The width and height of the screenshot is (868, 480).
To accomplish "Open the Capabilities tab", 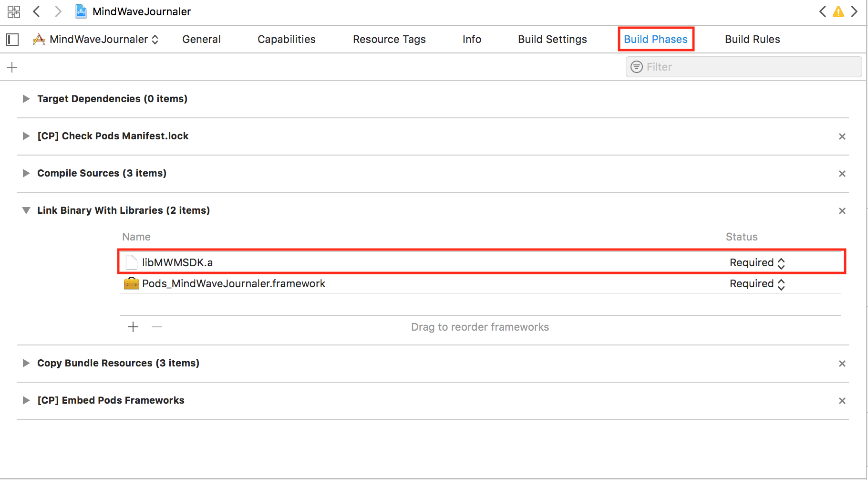I will (x=286, y=40).
